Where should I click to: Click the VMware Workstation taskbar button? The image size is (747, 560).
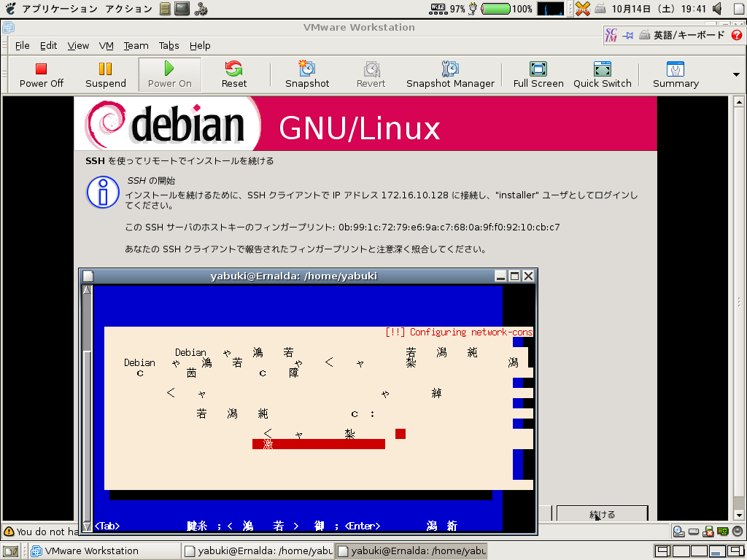104,551
